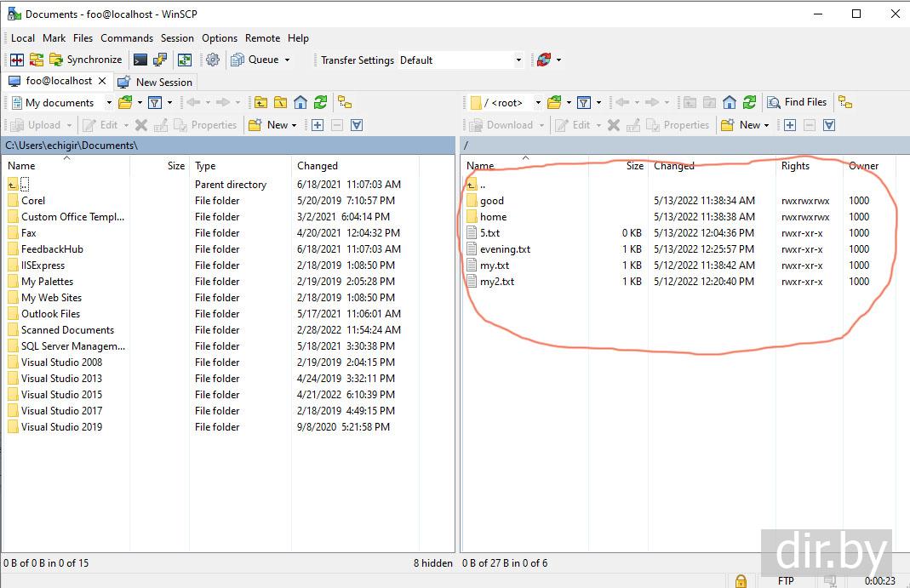
Task: Go to local parent directory icon
Action: point(260,102)
